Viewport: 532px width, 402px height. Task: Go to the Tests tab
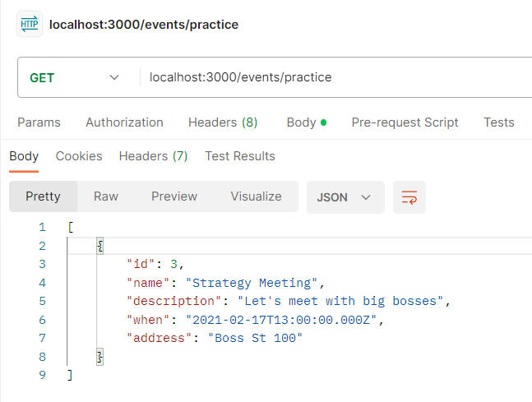point(498,122)
